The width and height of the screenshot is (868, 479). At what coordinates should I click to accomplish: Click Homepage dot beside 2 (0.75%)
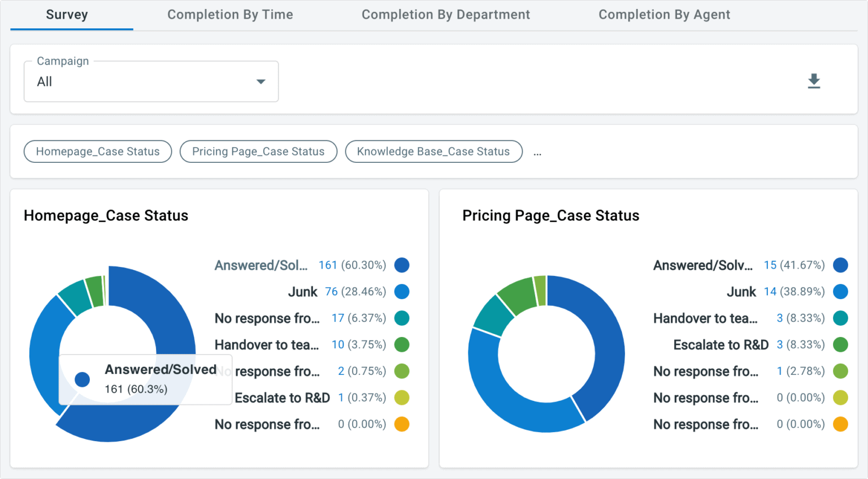(x=402, y=371)
